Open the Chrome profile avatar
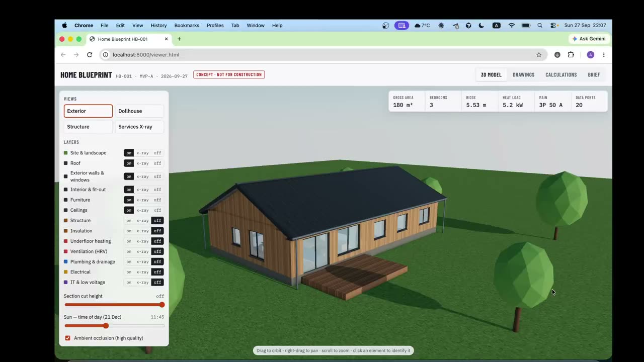 click(591, 55)
